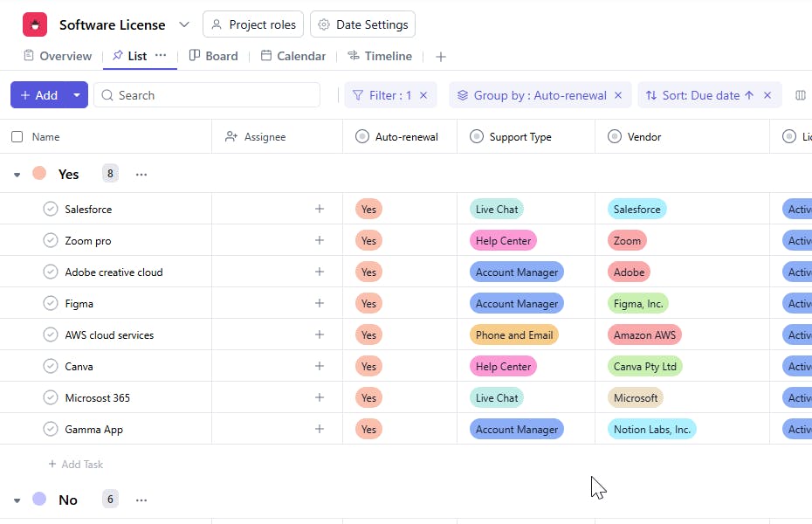This screenshot has width=812, height=524.
Task: Open the Yes group's more options menu
Action: 141,174
